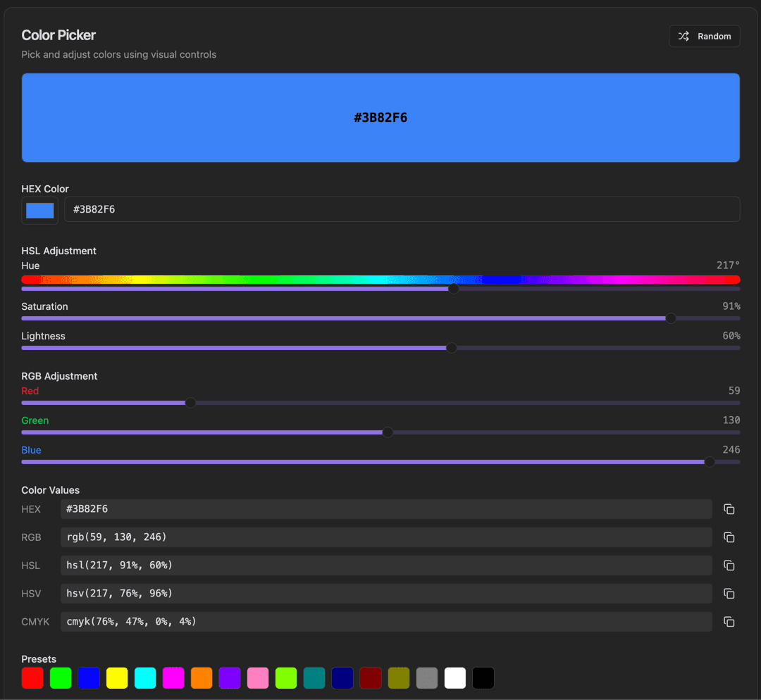Click the large #3B82F6 color preview
Screen dimensions: 761x700
(380, 118)
